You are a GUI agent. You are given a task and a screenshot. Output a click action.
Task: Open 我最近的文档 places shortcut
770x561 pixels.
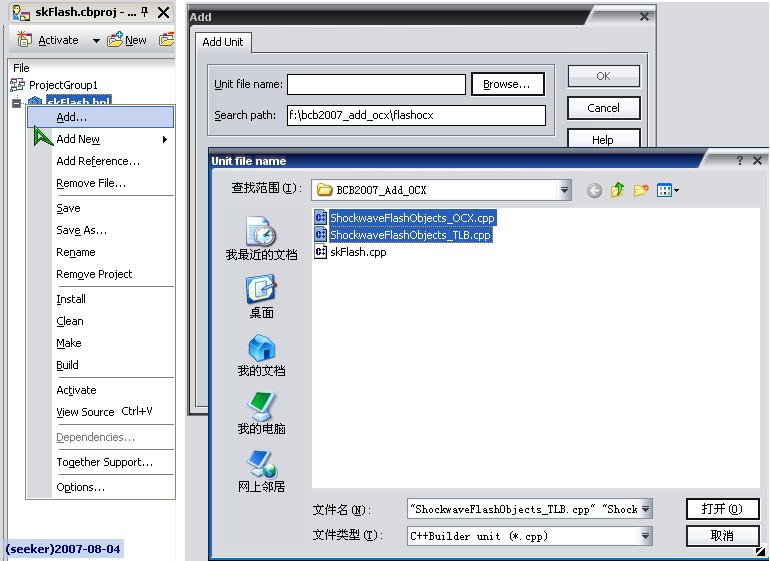coord(261,238)
